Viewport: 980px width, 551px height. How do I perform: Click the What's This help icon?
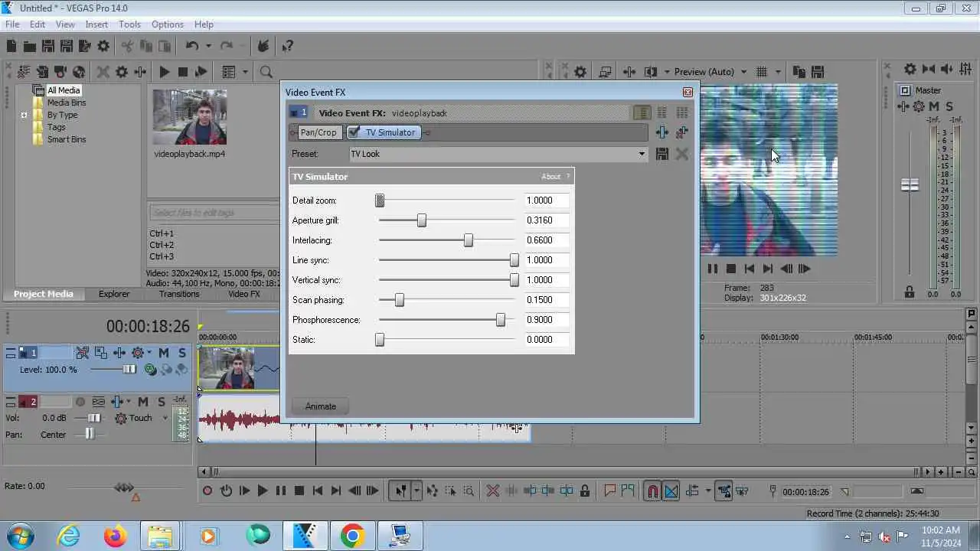click(x=288, y=47)
